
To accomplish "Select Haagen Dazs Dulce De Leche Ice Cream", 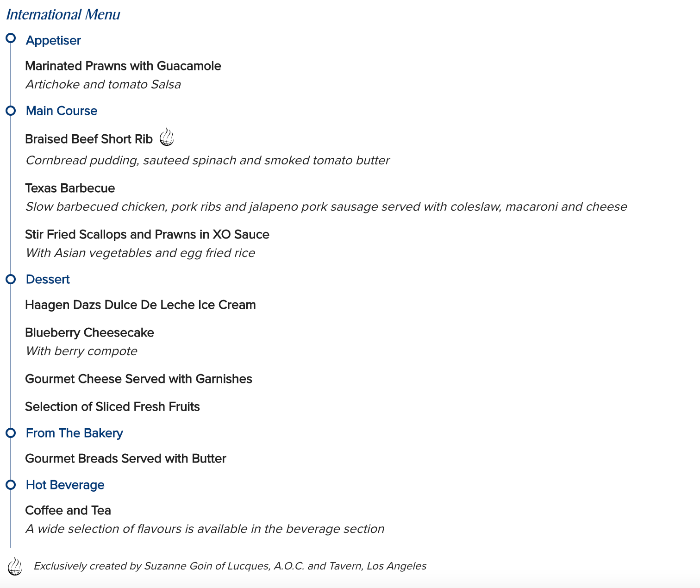I will [x=140, y=305].
